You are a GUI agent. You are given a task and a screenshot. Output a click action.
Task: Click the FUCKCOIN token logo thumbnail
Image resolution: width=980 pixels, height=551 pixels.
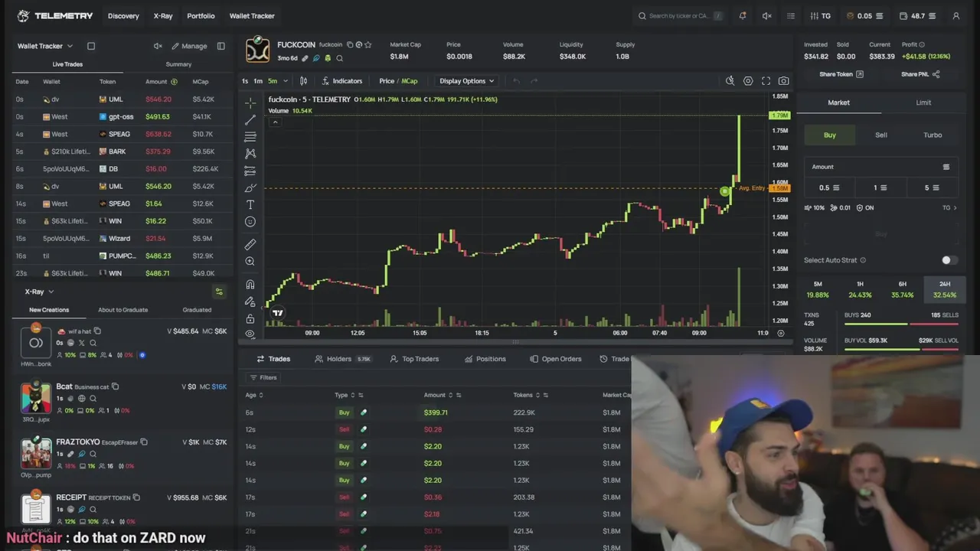pyautogui.click(x=257, y=50)
